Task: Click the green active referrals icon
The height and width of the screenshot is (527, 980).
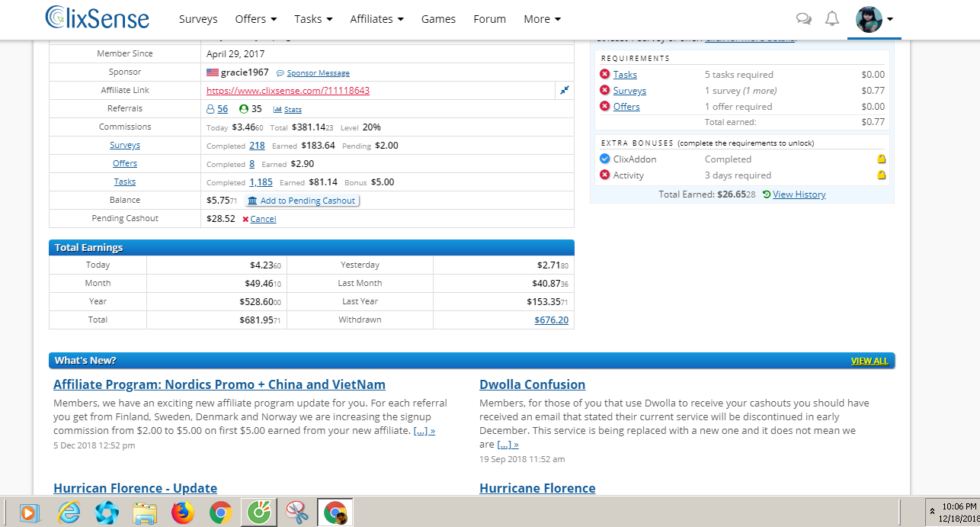Action: [244, 108]
